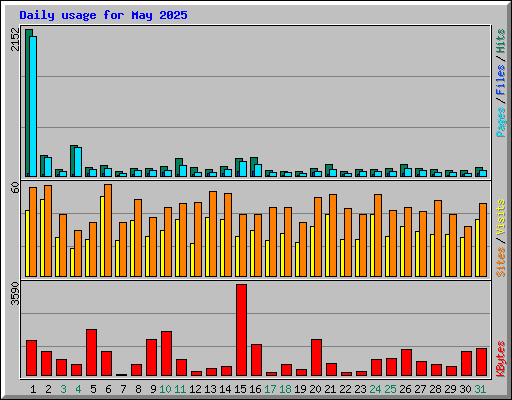512x400 pixels.
Task: Click day 16 on the date axis
Action: pyautogui.click(x=255, y=389)
